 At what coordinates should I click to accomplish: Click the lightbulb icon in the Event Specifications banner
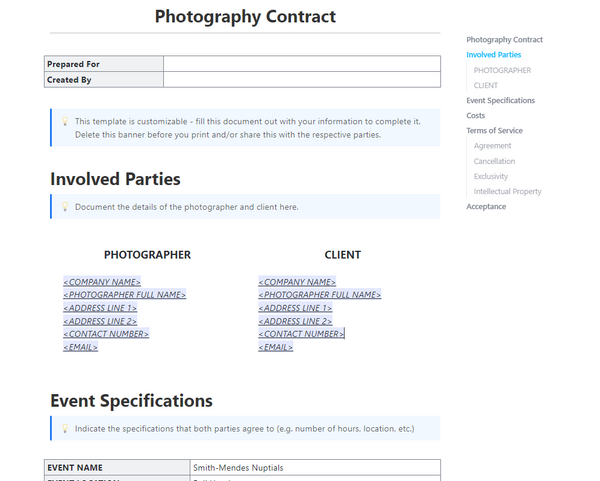pos(65,429)
